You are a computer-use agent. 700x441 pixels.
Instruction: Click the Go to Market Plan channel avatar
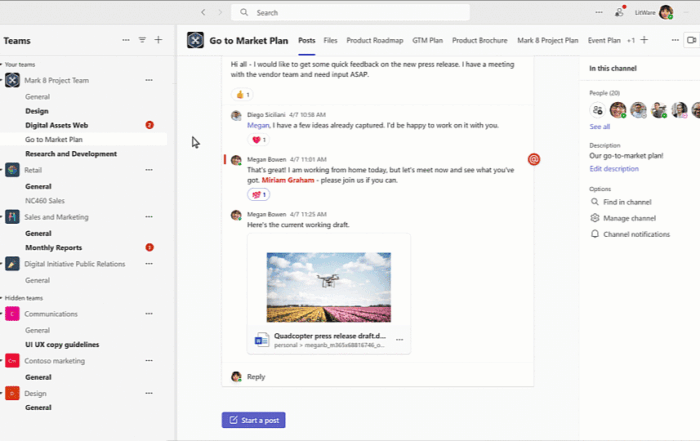195,40
